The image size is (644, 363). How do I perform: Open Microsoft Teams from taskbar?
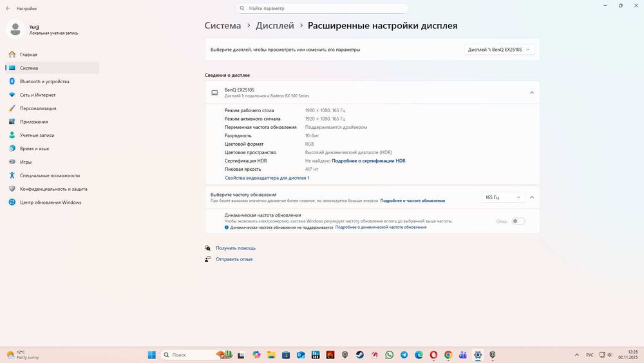[x=463, y=355]
